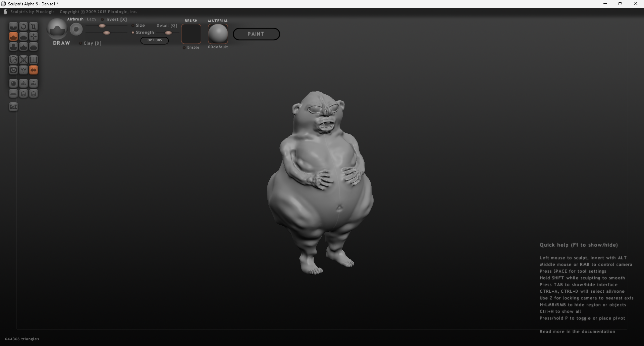Image resolution: width=644 pixels, height=346 pixels.
Task: Click the 644366 triangles count
Action: pos(22,339)
